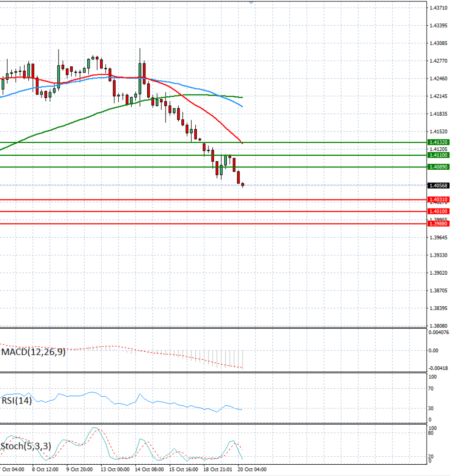Click the 8 Oct 12:00 time label
450x476 pixels.
[45, 469]
